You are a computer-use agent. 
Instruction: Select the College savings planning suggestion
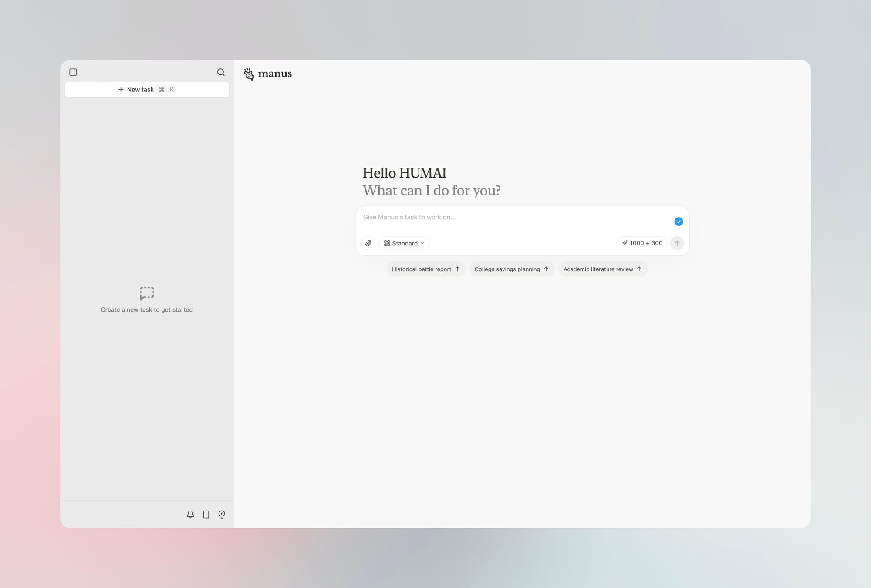511,269
